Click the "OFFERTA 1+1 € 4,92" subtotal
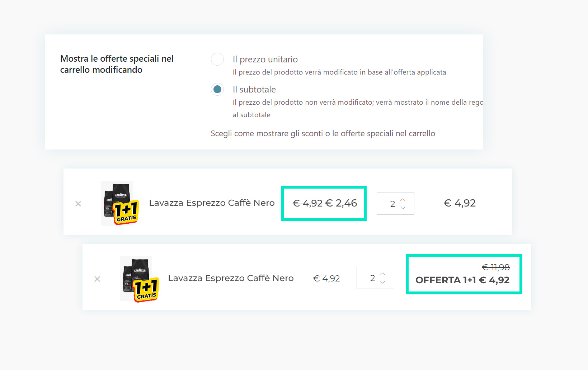The width and height of the screenshot is (588, 370). (x=462, y=280)
